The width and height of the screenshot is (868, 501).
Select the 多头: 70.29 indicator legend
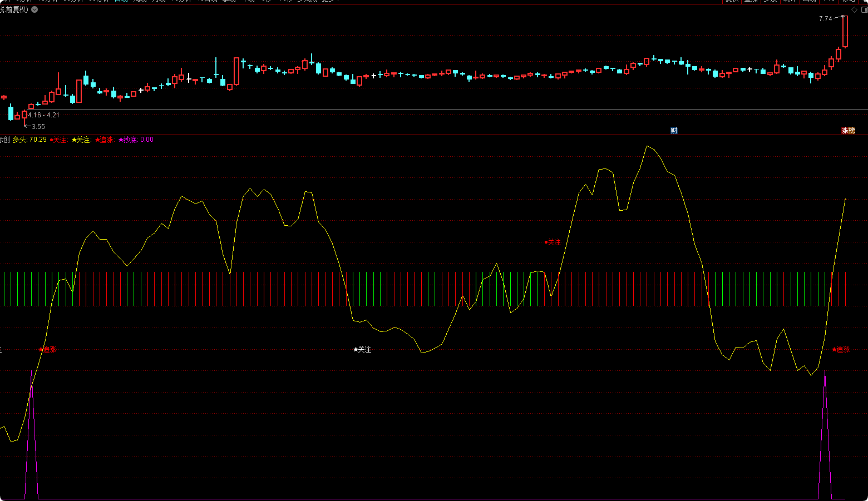[x=29, y=140]
